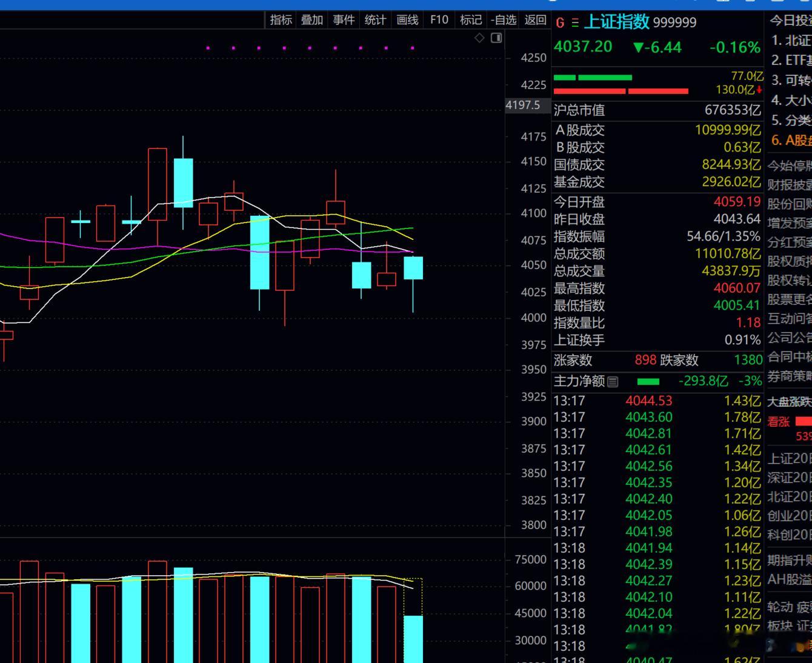Open the F10 company info page
The height and width of the screenshot is (663, 812).
tap(439, 20)
